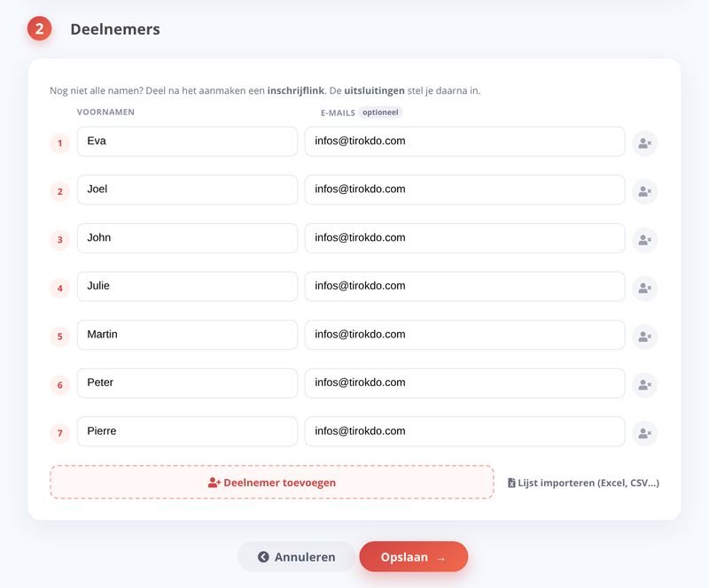Click the Deelnemers section heading

115,29
